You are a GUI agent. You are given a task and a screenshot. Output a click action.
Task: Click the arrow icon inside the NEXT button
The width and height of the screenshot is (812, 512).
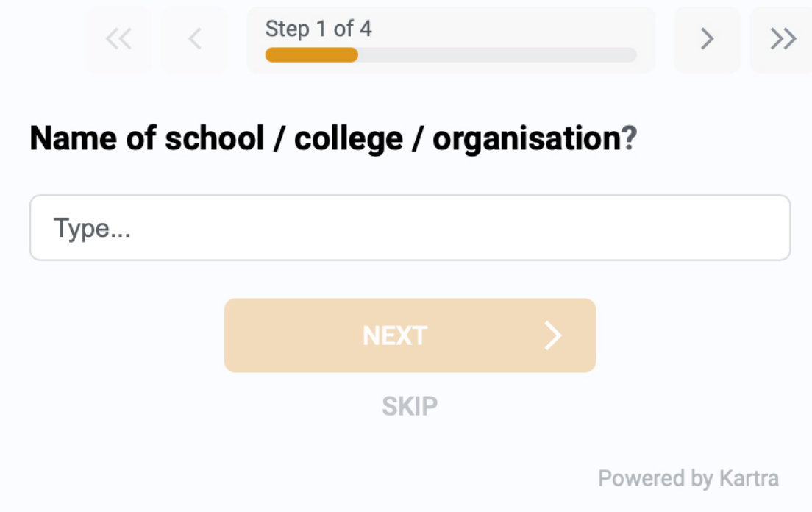pyautogui.click(x=552, y=336)
